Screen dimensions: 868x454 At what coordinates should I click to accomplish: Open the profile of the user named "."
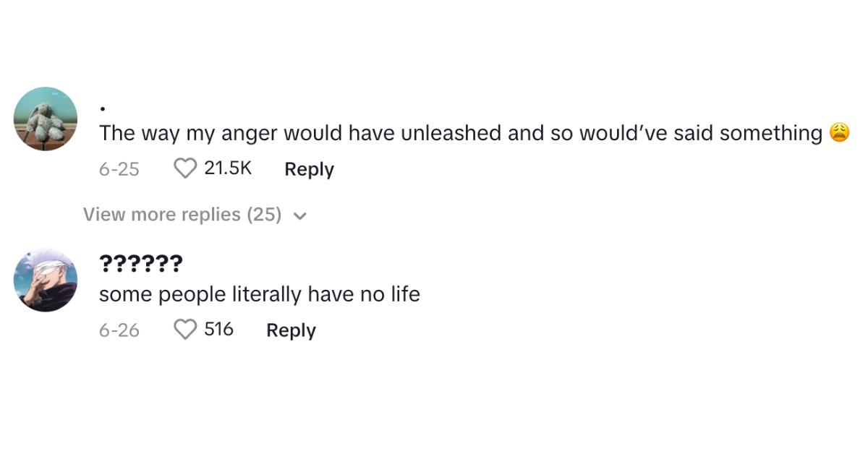click(103, 108)
